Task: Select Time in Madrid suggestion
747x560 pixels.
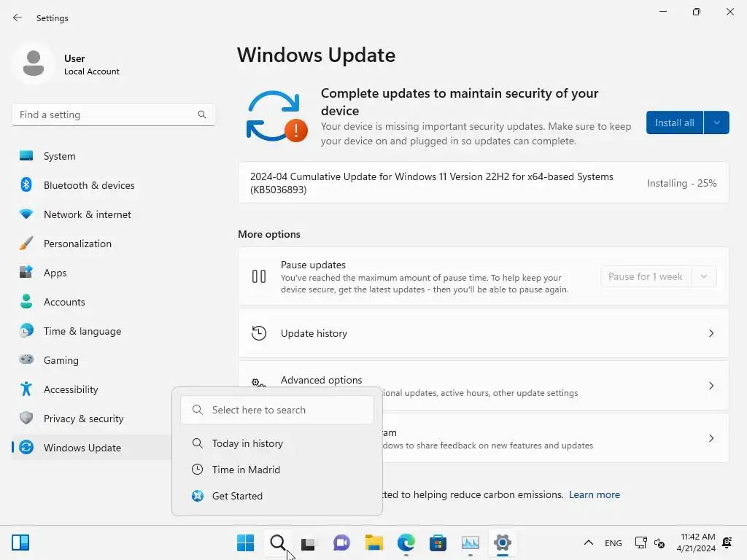Action: point(277,470)
